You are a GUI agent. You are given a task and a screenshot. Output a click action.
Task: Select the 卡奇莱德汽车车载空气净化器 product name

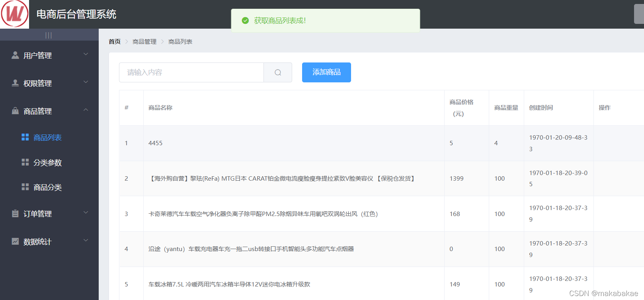pos(263,214)
